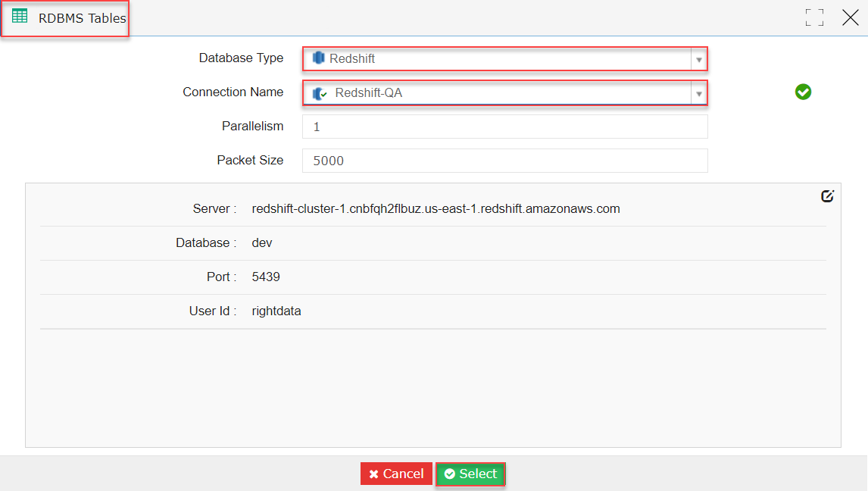Click the Redshift-QA connection field

click(505, 93)
